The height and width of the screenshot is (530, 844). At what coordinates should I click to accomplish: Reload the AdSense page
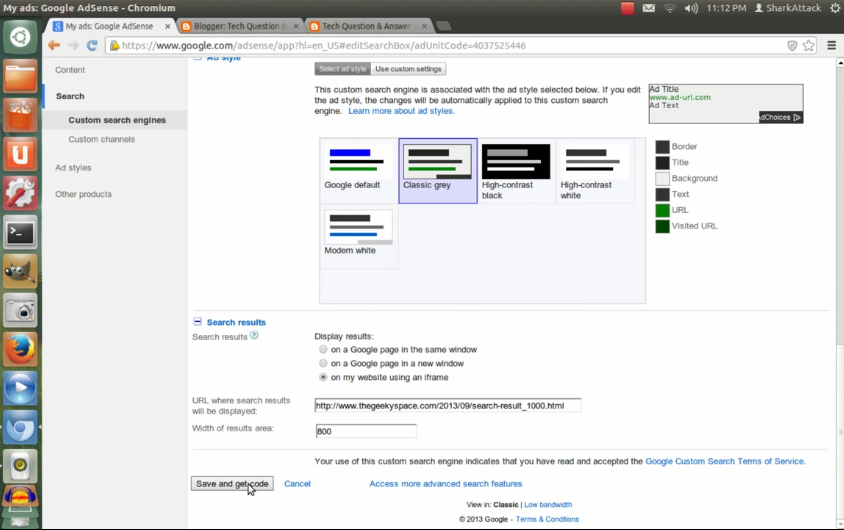coord(92,45)
